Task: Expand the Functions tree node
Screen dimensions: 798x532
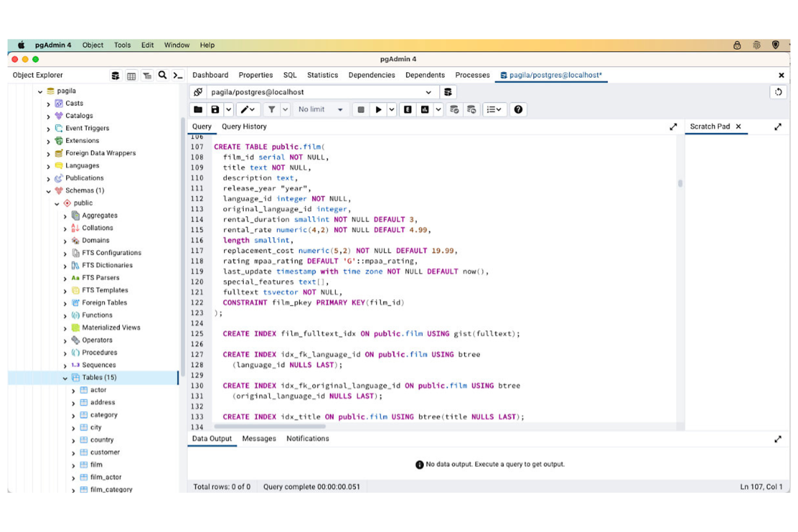Action: point(66,315)
